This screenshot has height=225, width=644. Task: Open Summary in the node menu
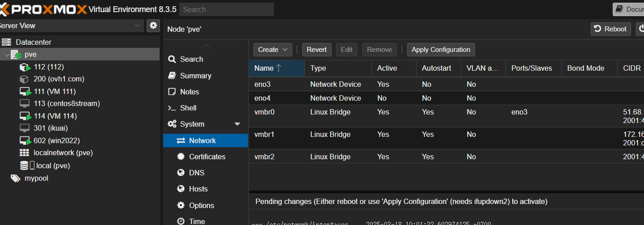click(196, 76)
